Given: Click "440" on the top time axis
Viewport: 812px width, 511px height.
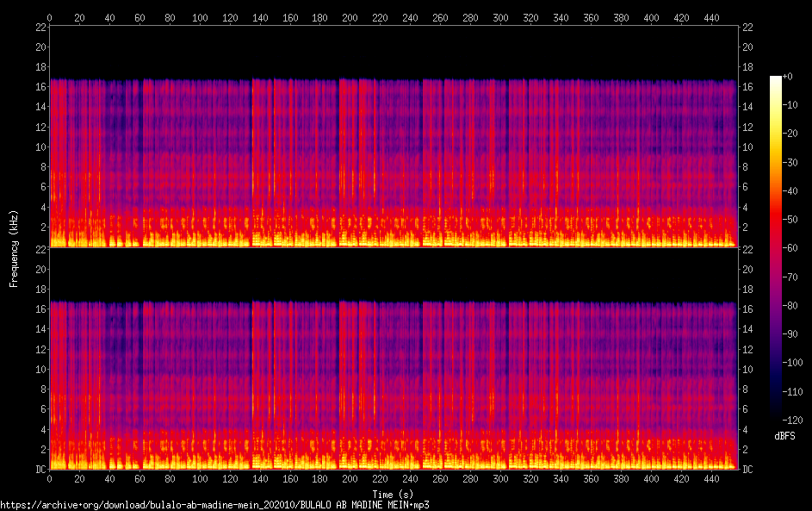Looking at the screenshot, I should pyautogui.click(x=711, y=17).
